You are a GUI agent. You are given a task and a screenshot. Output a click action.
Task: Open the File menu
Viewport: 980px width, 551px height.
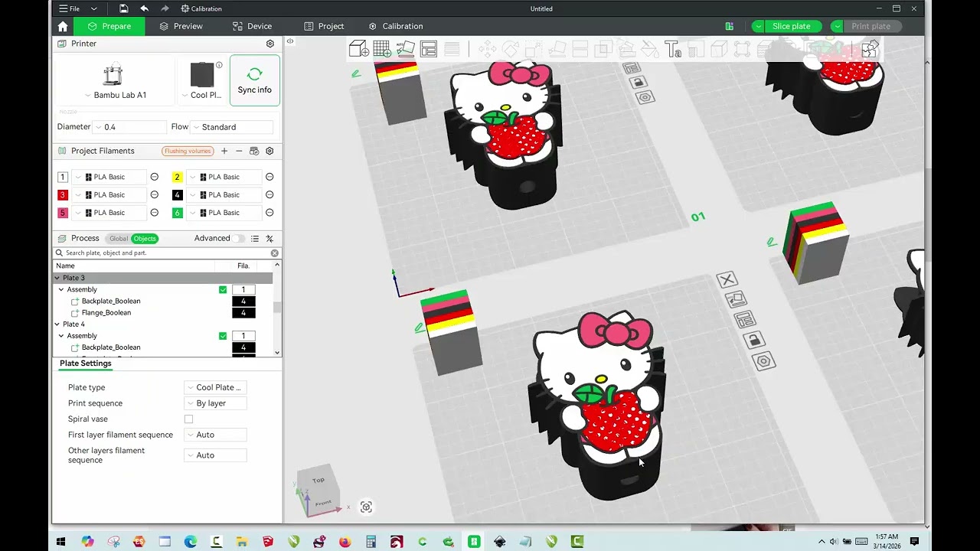coord(69,8)
